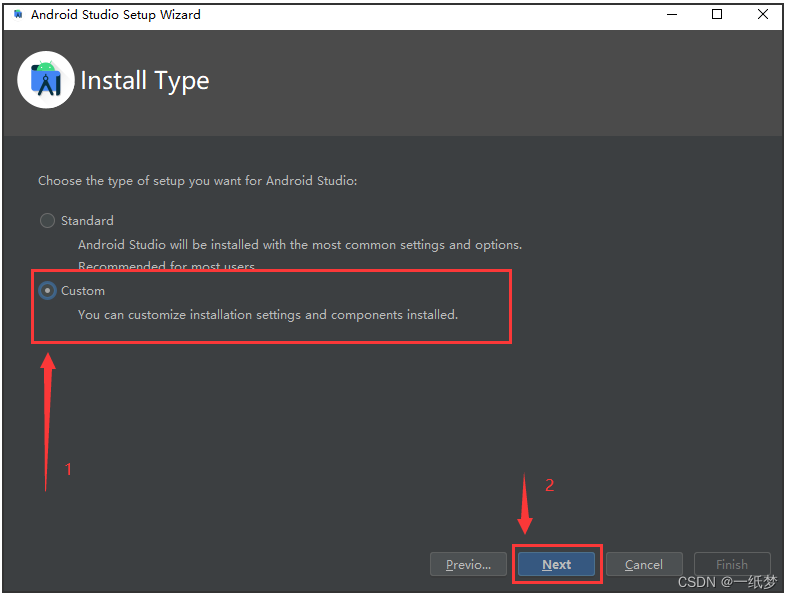This screenshot has height=595, width=787.
Task: Click the Android Studio logo in header
Action: point(46,80)
